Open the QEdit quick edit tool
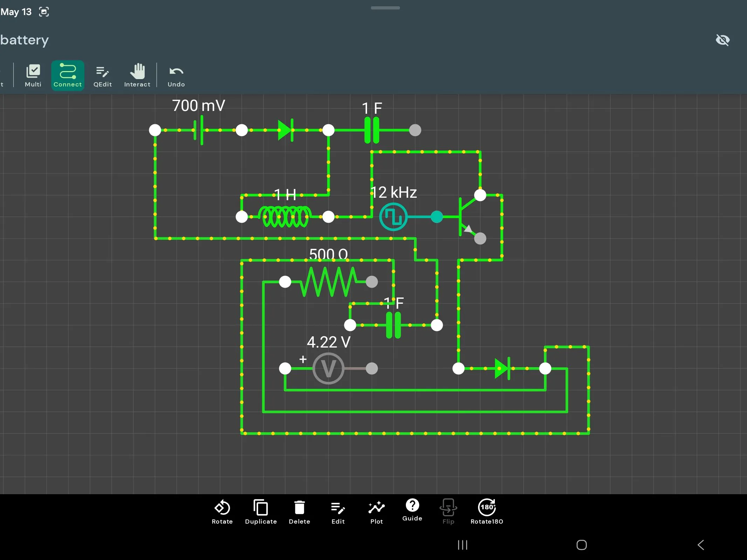This screenshot has height=560, width=747. click(x=103, y=76)
